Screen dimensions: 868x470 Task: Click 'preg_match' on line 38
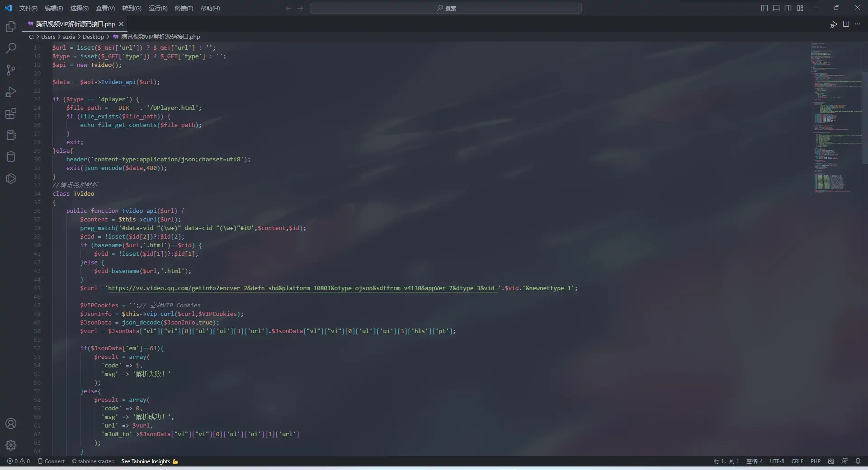(x=98, y=228)
